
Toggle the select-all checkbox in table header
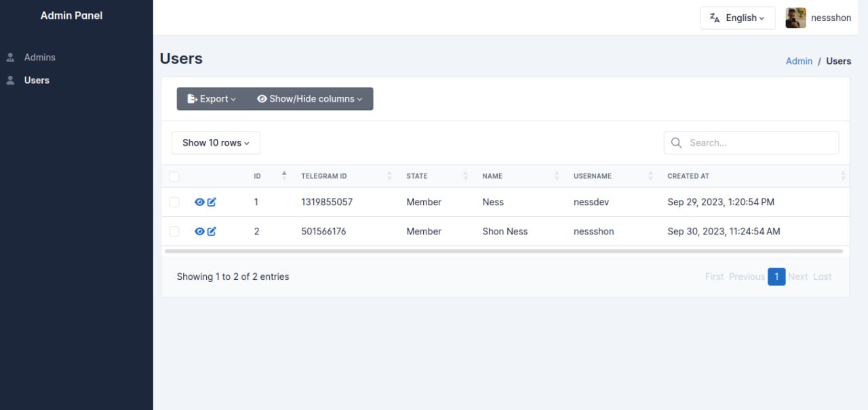pyautogui.click(x=174, y=176)
